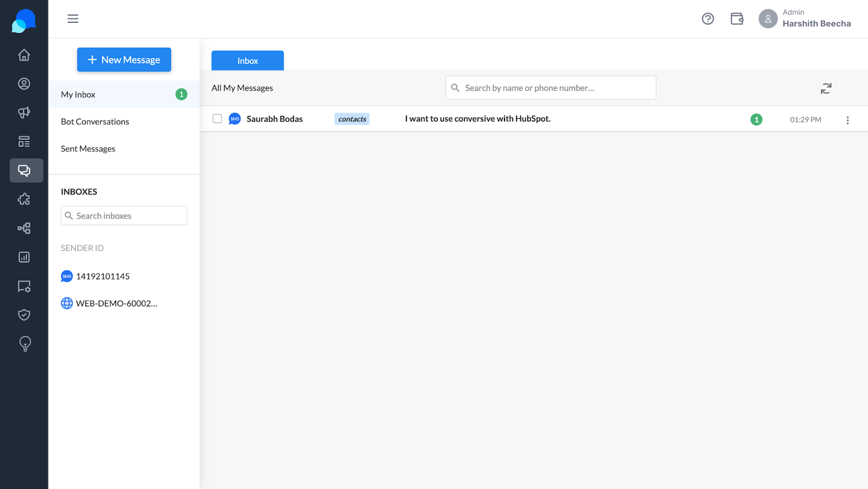Viewport: 868px width, 489px height.
Task: Click the refresh messages icon
Action: pyautogui.click(x=826, y=88)
